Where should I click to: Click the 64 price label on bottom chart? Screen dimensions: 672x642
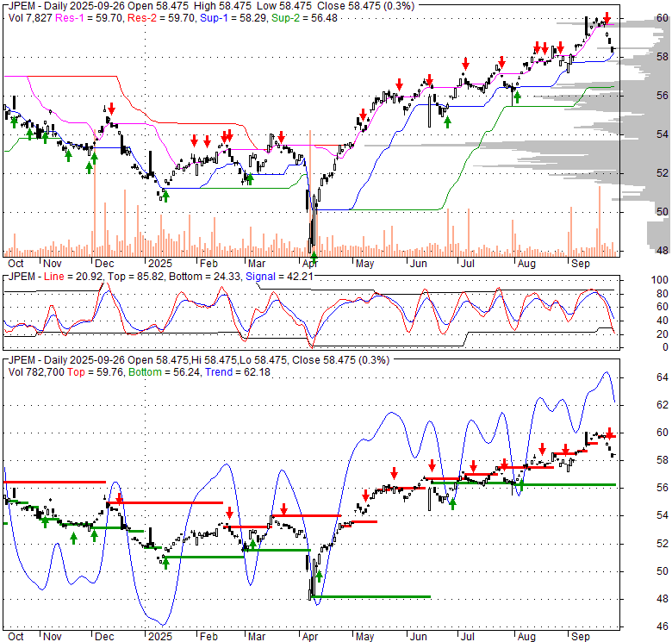tap(663, 377)
